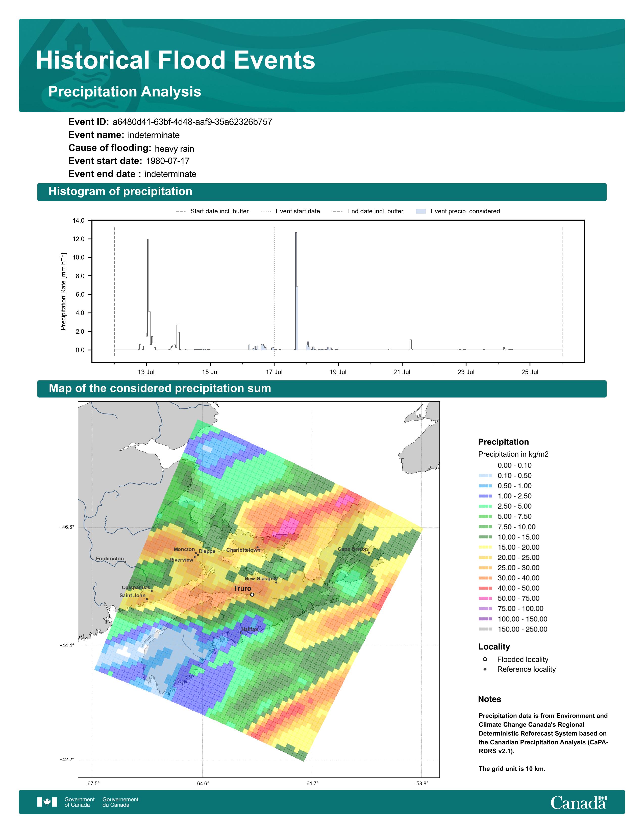Viewport: 644px width, 833px height.
Task: Click the Event ID value text
Action: 192,122
